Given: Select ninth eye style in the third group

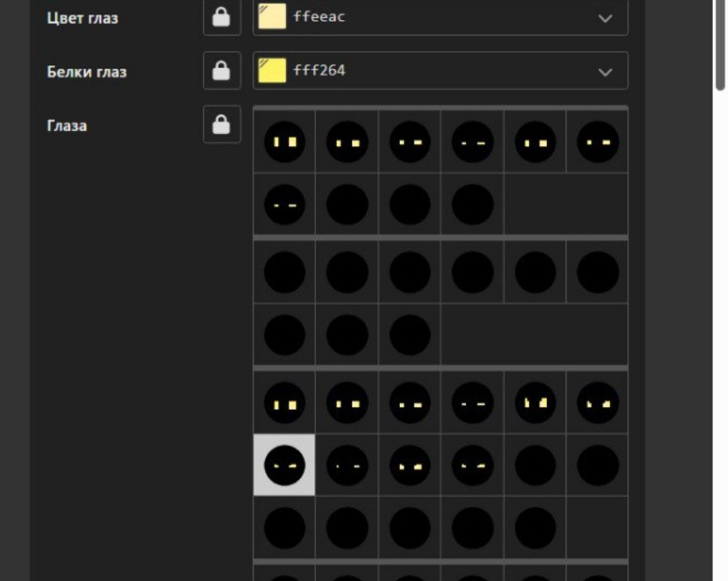Looking at the screenshot, I should click(x=410, y=465).
